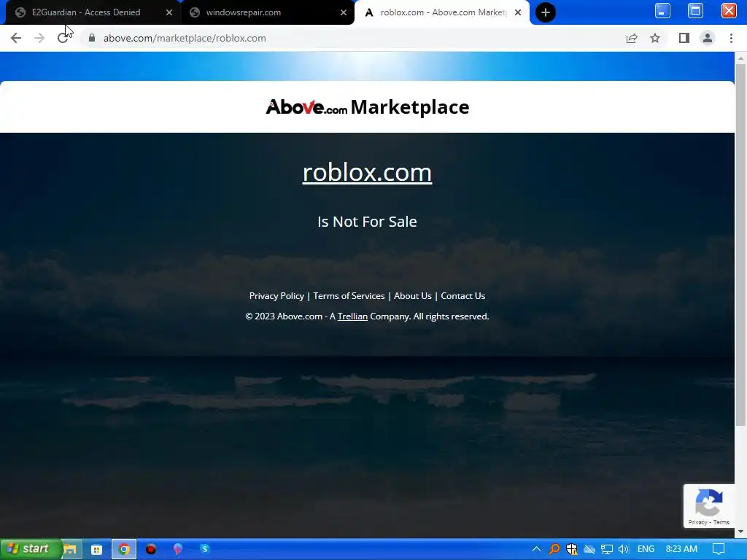The image size is (747, 560).
Task: Open the security shield tray icon
Action: coord(572,549)
